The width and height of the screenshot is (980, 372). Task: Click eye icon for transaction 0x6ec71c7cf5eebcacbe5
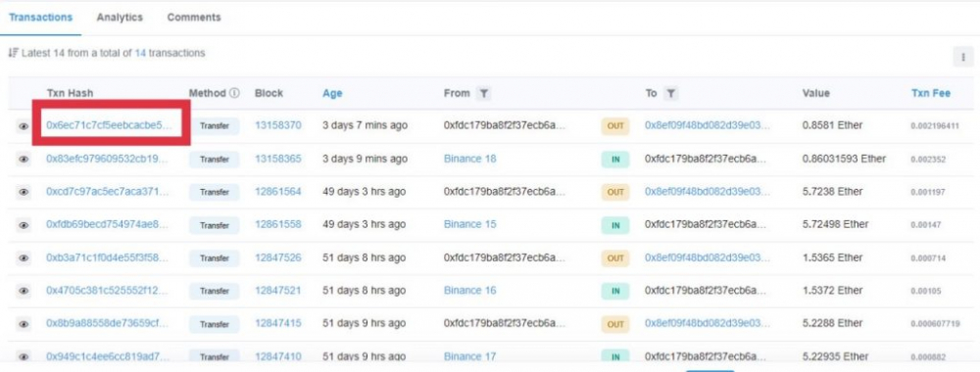24,126
